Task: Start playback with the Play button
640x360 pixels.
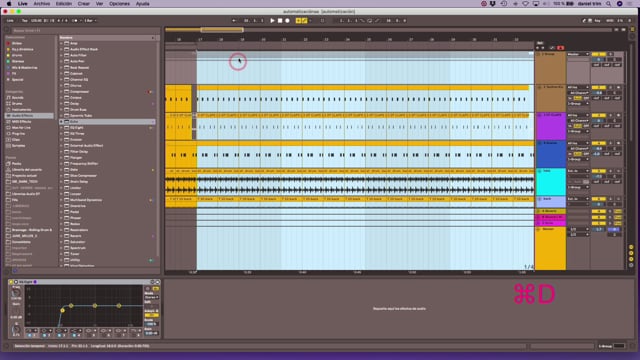Action: tap(272, 20)
